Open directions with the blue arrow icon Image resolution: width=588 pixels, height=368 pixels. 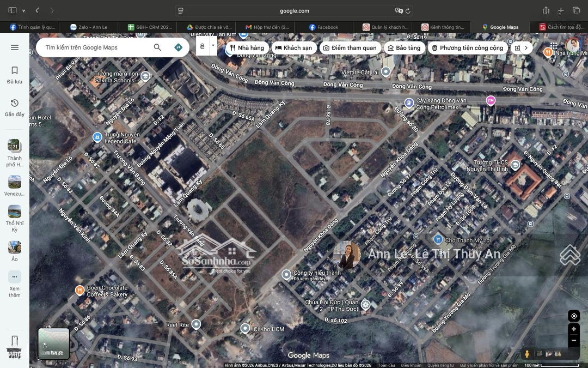pos(178,47)
